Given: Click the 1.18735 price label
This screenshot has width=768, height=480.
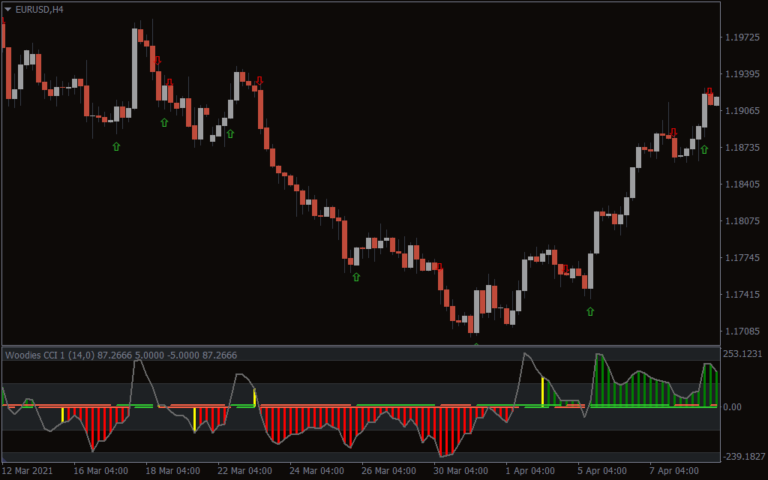Looking at the screenshot, I should click(743, 147).
